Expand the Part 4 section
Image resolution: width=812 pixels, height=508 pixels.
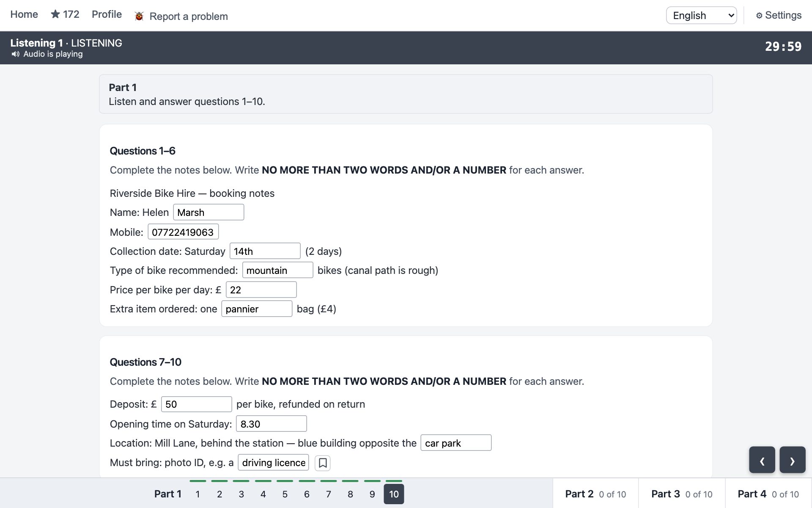click(x=768, y=494)
